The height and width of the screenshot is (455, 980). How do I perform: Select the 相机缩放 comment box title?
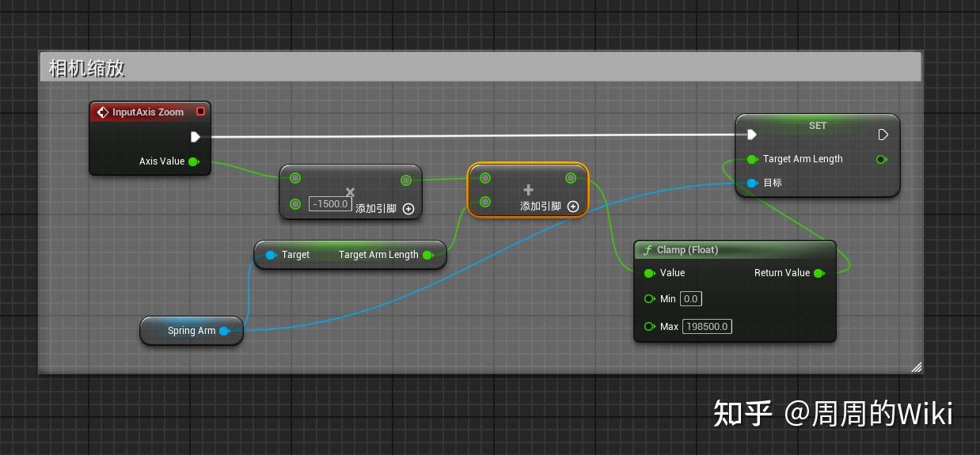[x=87, y=68]
